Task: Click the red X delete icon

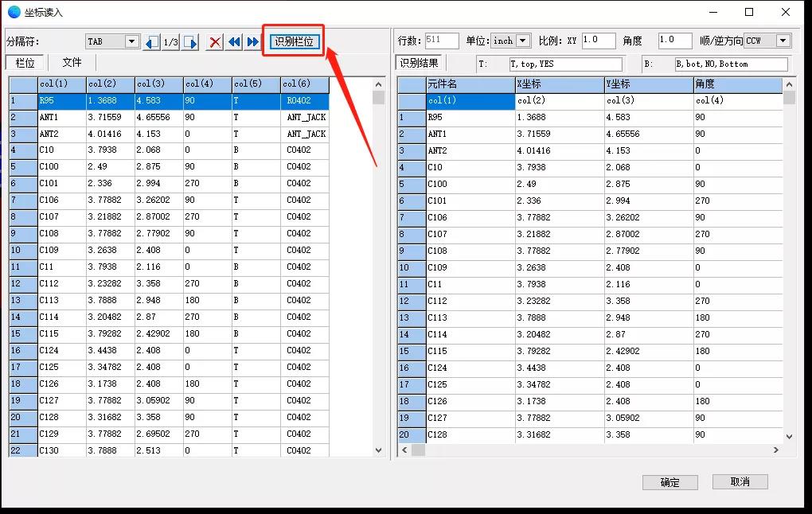Action: click(214, 42)
